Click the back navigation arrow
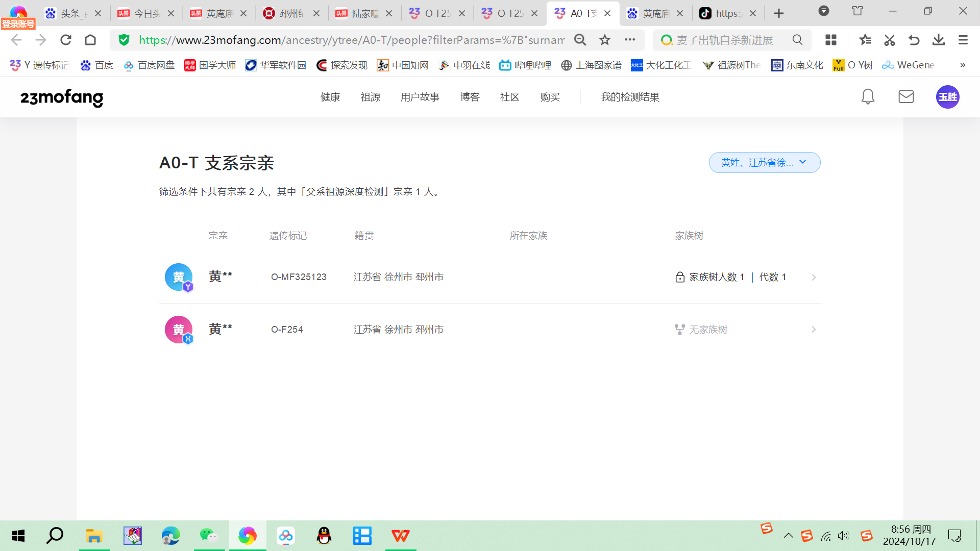 click(x=16, y=40)
